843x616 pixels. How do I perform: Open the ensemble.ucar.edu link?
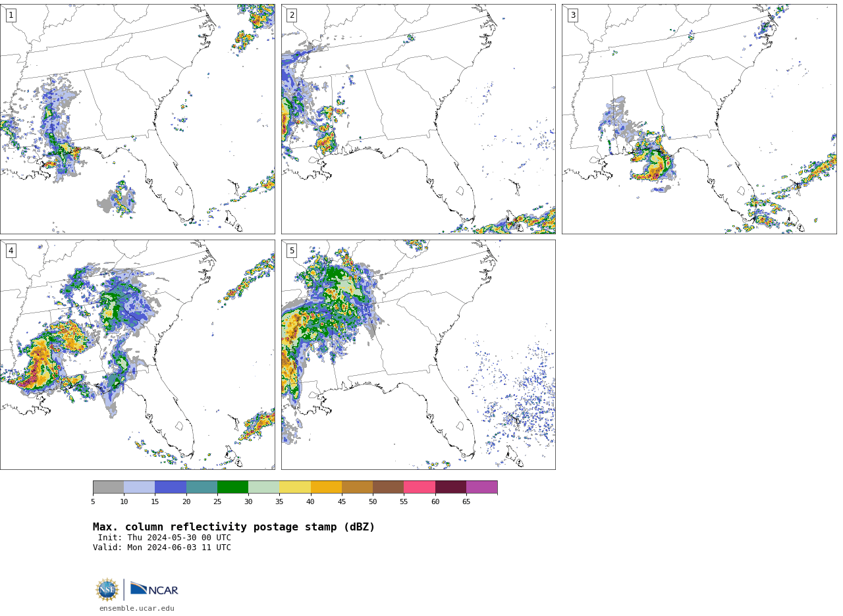click(x=137, y=609)
